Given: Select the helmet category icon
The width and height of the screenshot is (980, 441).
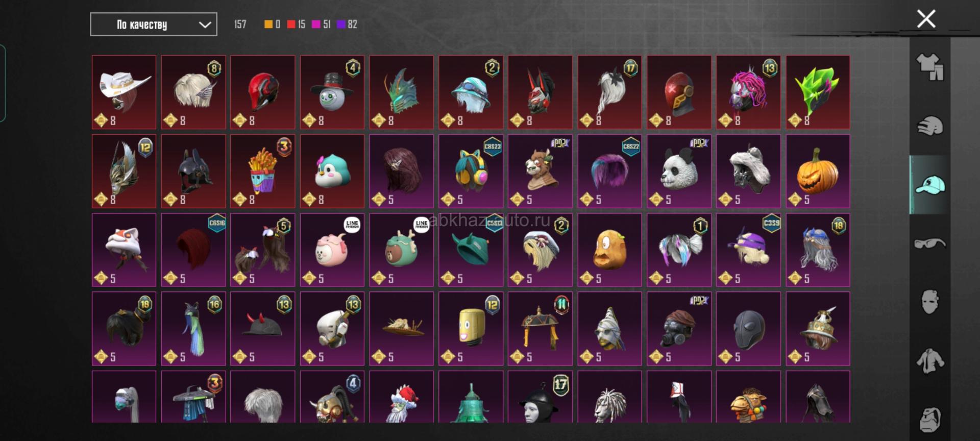Looking at the screenshot, I should 930,126.
